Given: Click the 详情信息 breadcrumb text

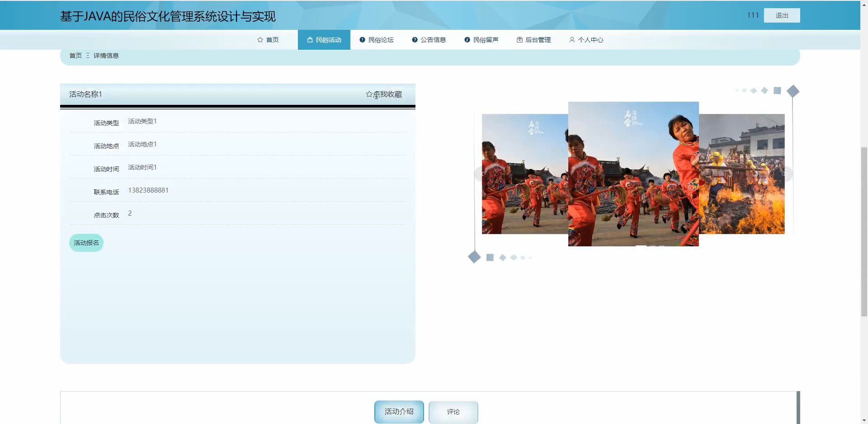Looking at the screenshot, I should [106, 56].
